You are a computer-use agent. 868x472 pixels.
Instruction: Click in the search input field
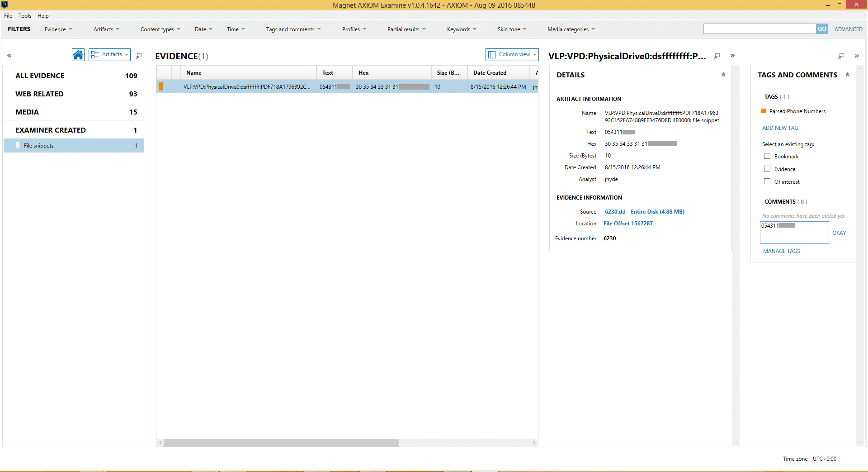759,29
